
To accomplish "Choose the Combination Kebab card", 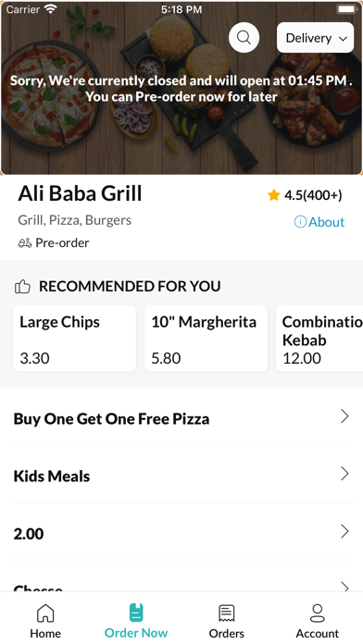I will click(319, 339).
